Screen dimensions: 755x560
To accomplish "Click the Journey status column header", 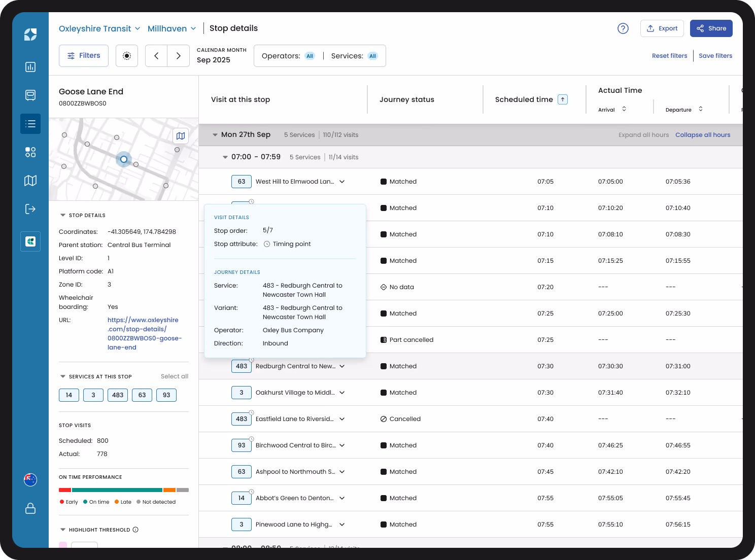I will pyautogui.click(x=407, y=99).
